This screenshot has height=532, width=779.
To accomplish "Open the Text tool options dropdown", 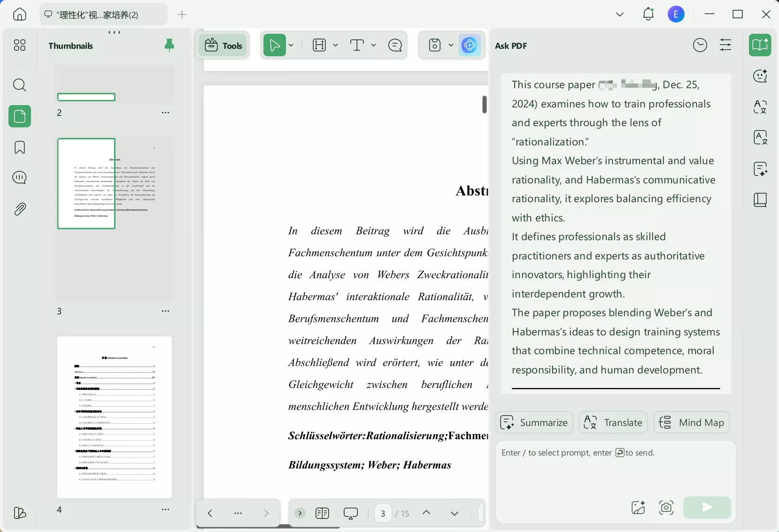I will pyautogui.click(x=373, y=45).
